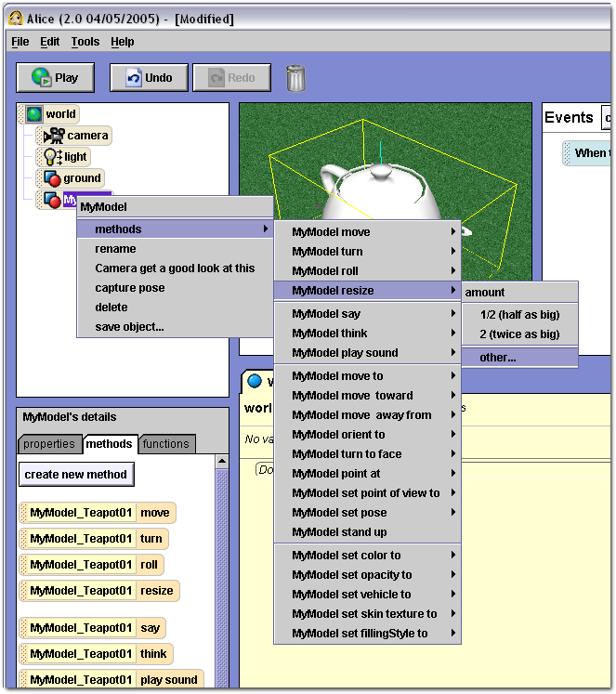Image resolution: width=616 pixels, height=694 pixels.
Task: Open MyModel set color to submenu
Action: 367,556
